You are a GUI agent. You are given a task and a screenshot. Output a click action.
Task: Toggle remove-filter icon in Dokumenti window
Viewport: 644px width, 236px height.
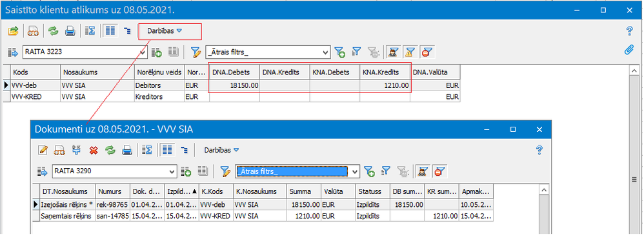coord(439,171)
